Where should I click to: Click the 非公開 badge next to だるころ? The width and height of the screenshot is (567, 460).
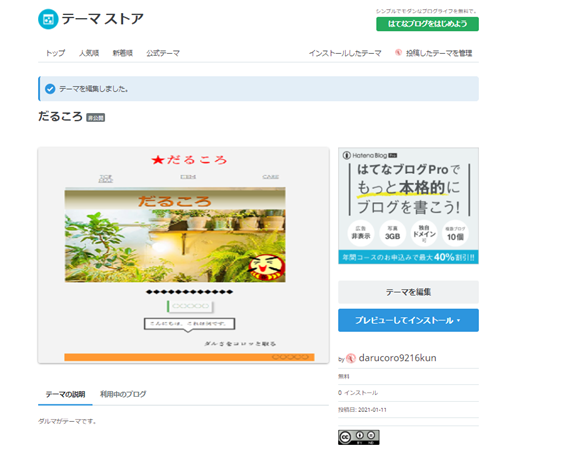[95, 118]
